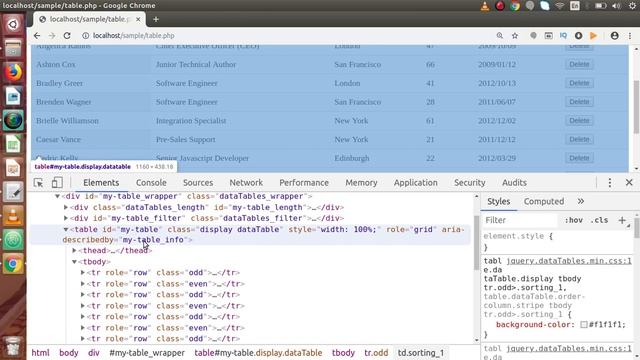Add new style rule with plus icon

[x=622, y=220]
